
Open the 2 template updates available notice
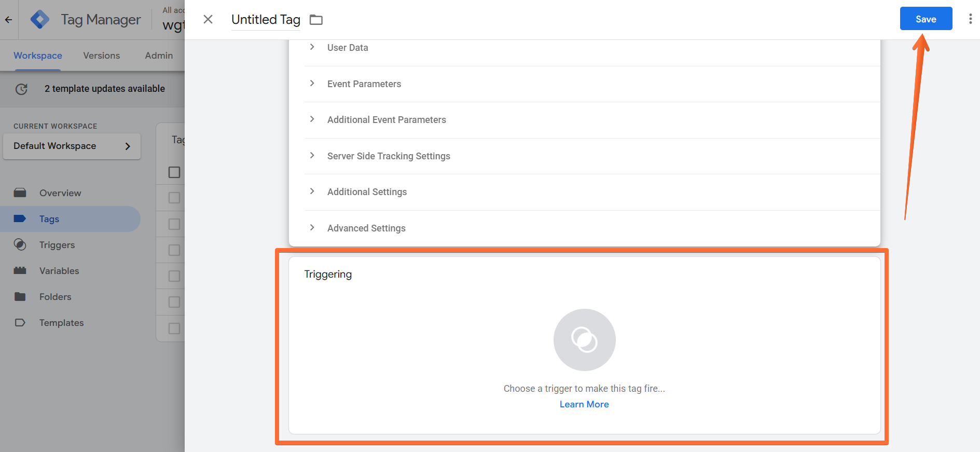pyautogui.click(x=105, y=89)
